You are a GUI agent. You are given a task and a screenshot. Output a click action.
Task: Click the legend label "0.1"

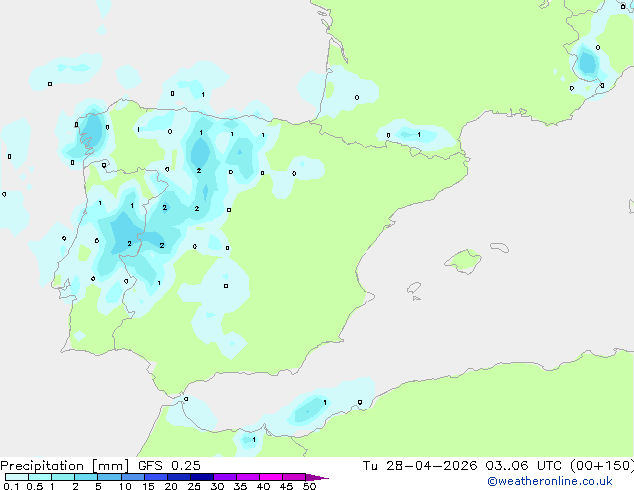[x=11, y=486]
